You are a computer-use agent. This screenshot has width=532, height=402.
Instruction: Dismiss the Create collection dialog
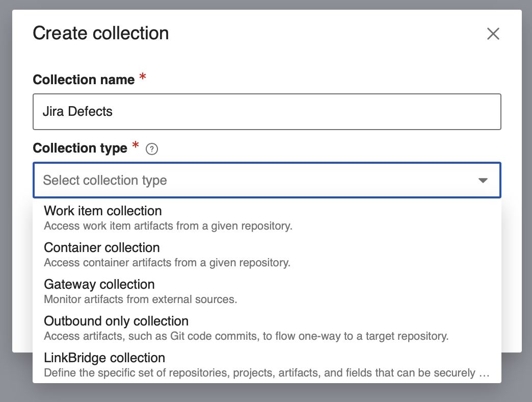pyautogui.click(x=493, y=34)
